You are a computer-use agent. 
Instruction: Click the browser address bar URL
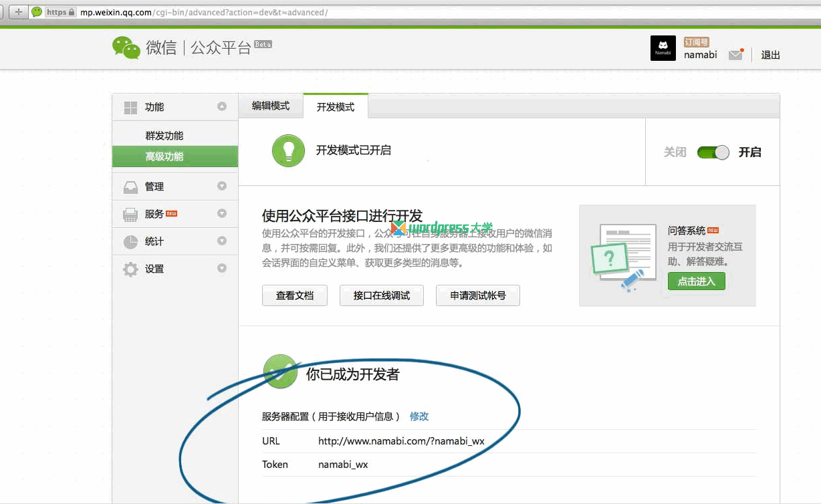204,12
